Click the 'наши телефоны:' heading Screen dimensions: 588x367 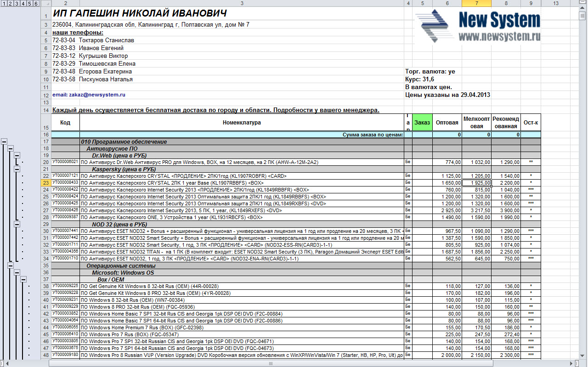(78, 33)
